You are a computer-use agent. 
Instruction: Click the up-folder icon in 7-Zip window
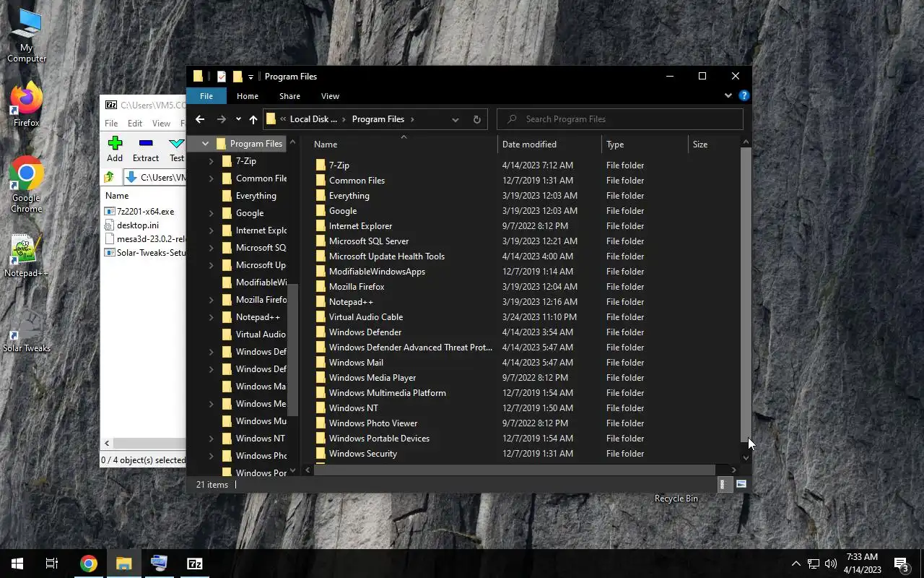click(109, 177)
